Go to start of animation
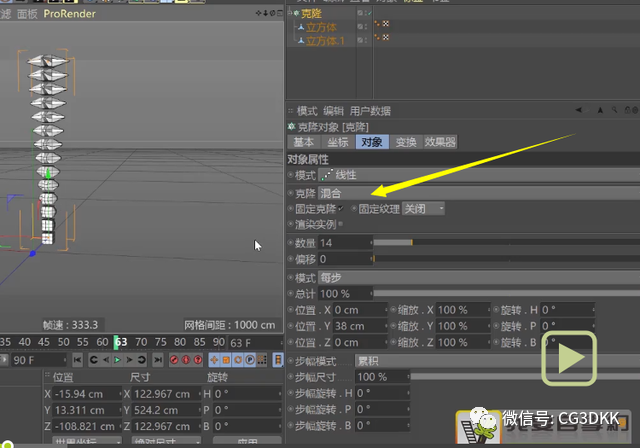This screenshot has height=448, width=640. tap(77, 360)
